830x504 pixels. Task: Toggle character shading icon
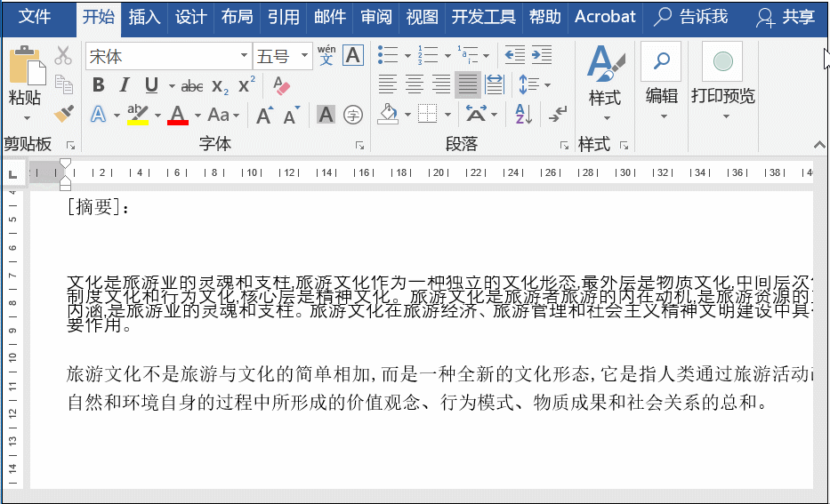pyautogui.click(x=326, y=115)
